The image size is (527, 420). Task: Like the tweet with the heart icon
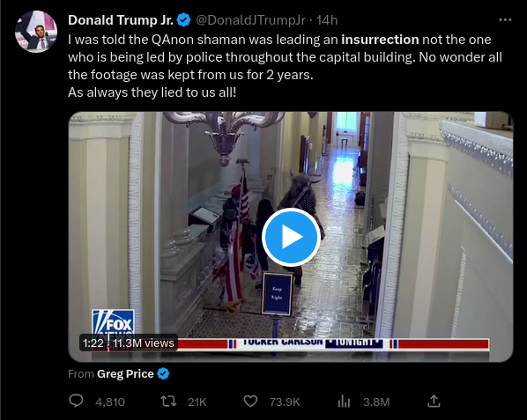(x=250, y=402)
